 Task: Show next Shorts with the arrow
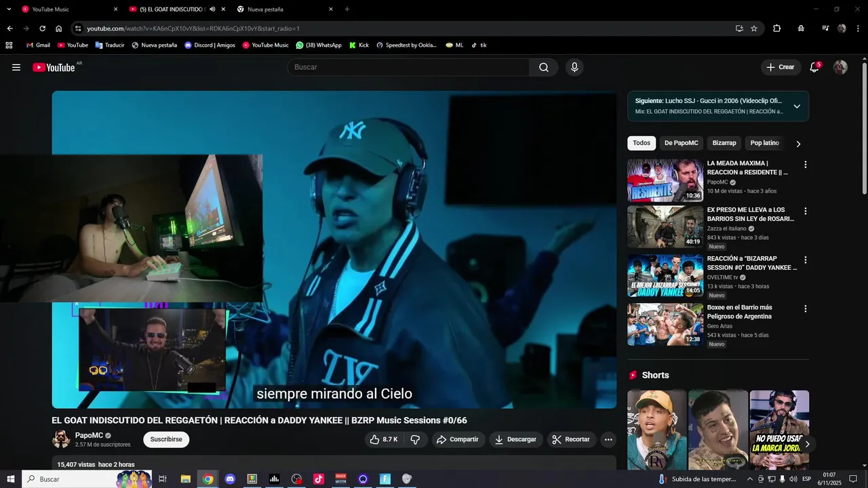coord(807,445)
